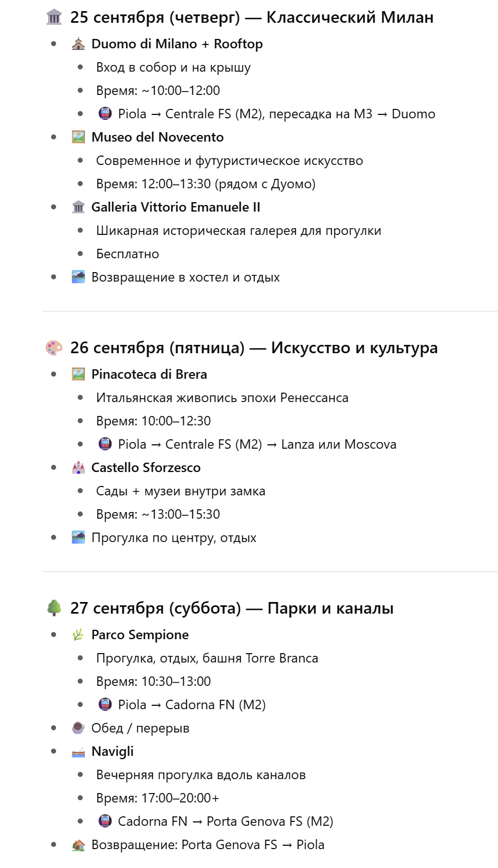Click the metro emoji before Piola → Centrale FS, пересадка на M3

click(x=105, y=114)
